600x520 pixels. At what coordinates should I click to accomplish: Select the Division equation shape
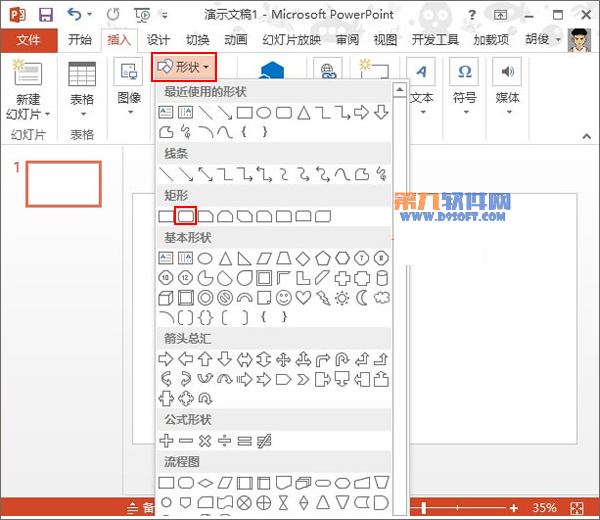[x=224, y=441]
